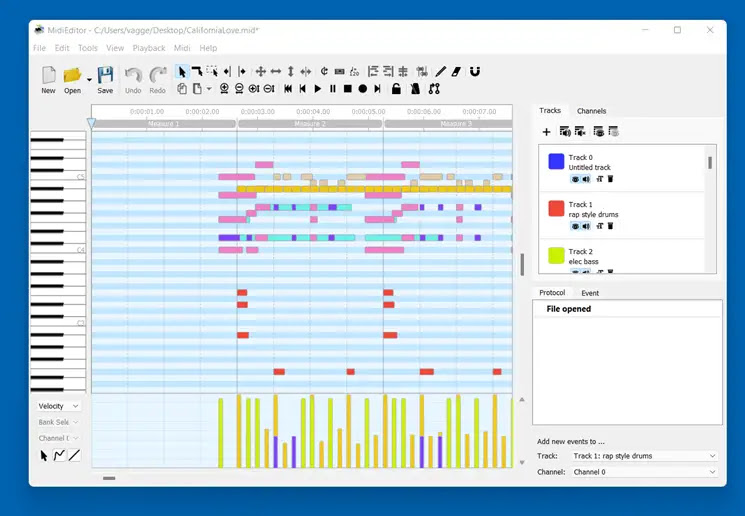The width and height of the screenshot is (745, 516).
Task: Select all events to the right
Action: pyautogui.click(x=242, y=72)
